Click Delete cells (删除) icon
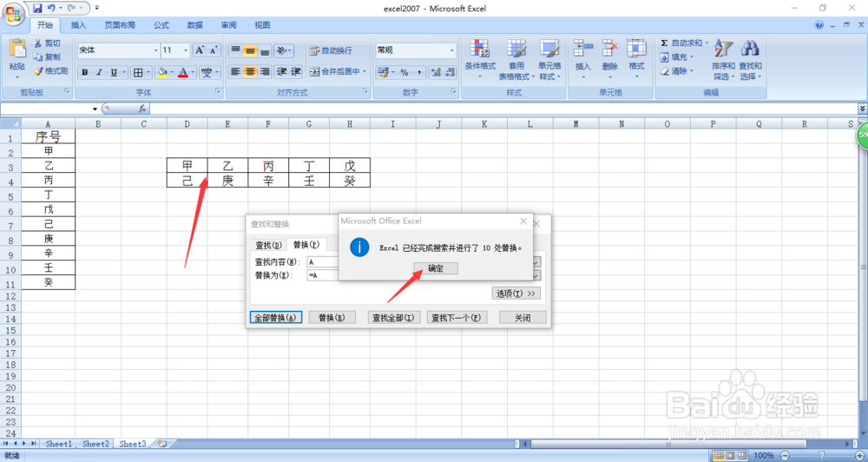Screen dimensions: 868x462 pyautogui.click(x=610, y=49)
